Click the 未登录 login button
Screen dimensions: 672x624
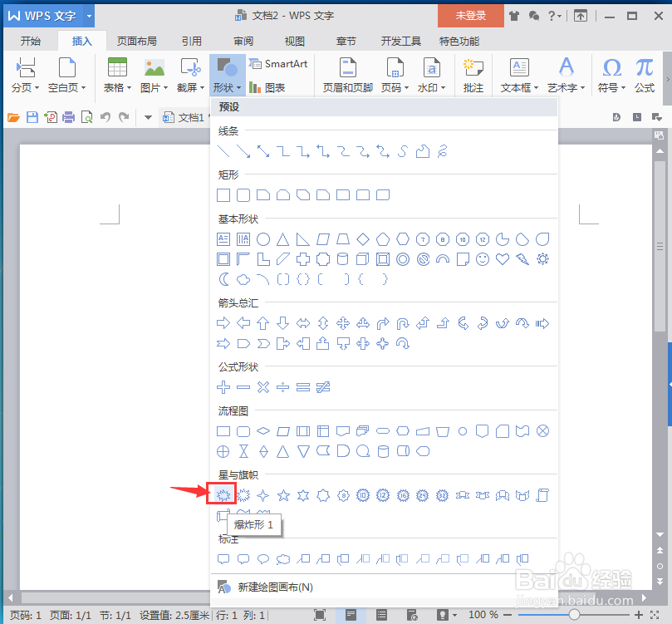(x=471, y=16)
